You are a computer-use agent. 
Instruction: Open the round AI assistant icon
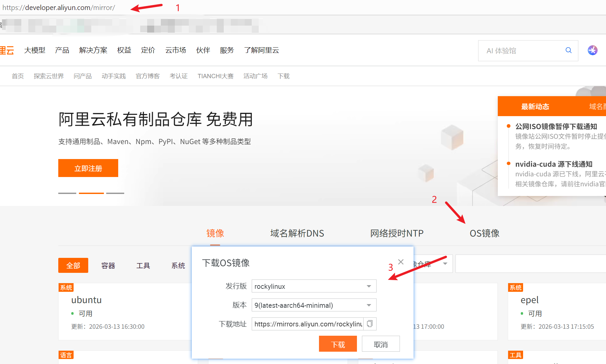point(593,50)
